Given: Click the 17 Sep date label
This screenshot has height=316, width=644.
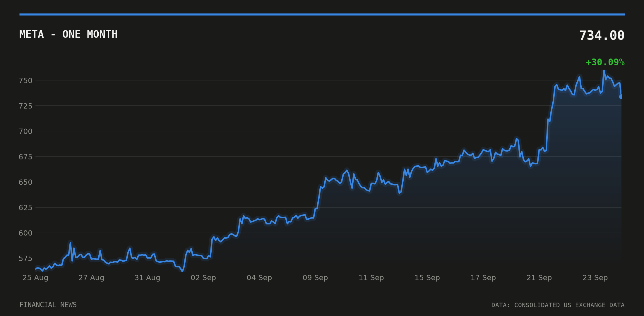Looking at the screenshot, I should click(483, 278).
